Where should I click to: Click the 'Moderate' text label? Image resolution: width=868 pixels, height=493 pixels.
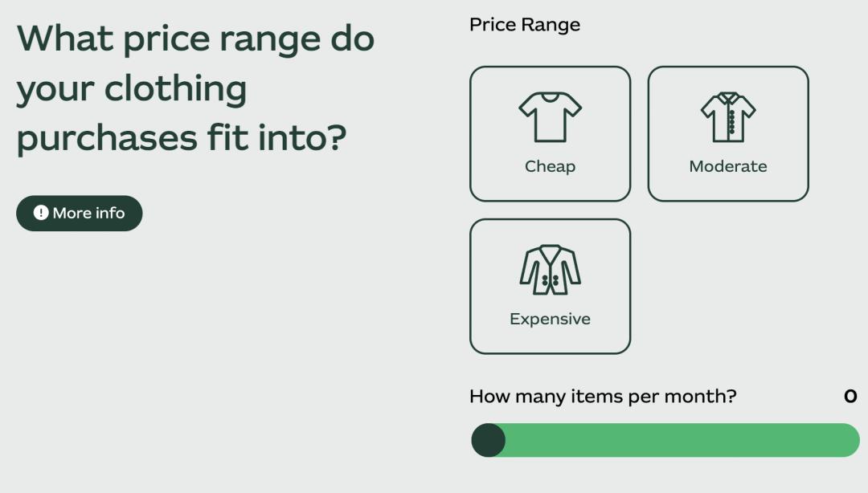coord(728,166)
